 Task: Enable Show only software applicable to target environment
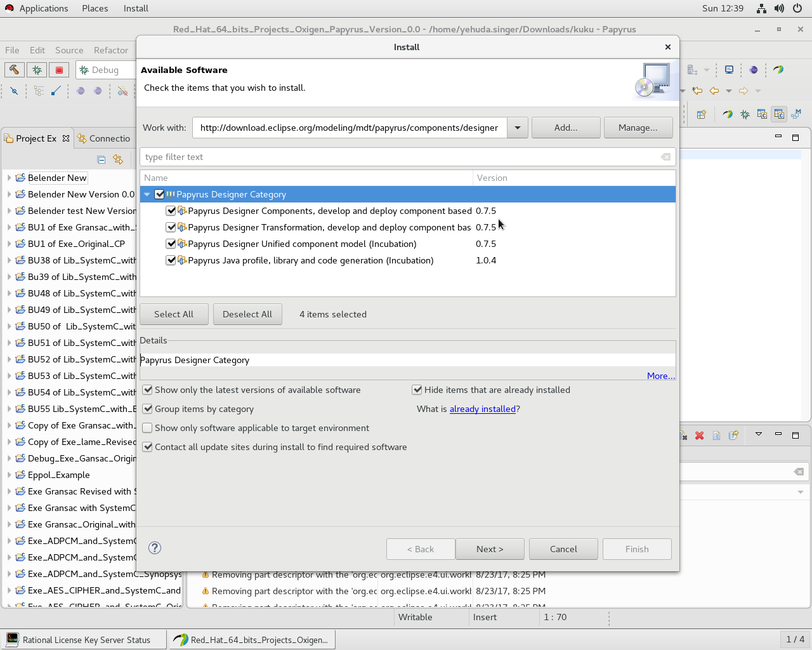point(148,428)
